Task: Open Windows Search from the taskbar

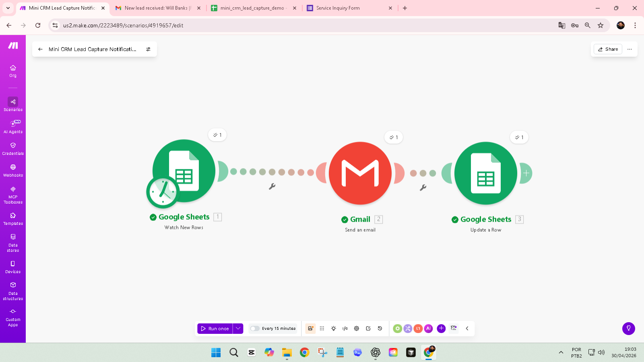Action: click(x=234, y=352)
